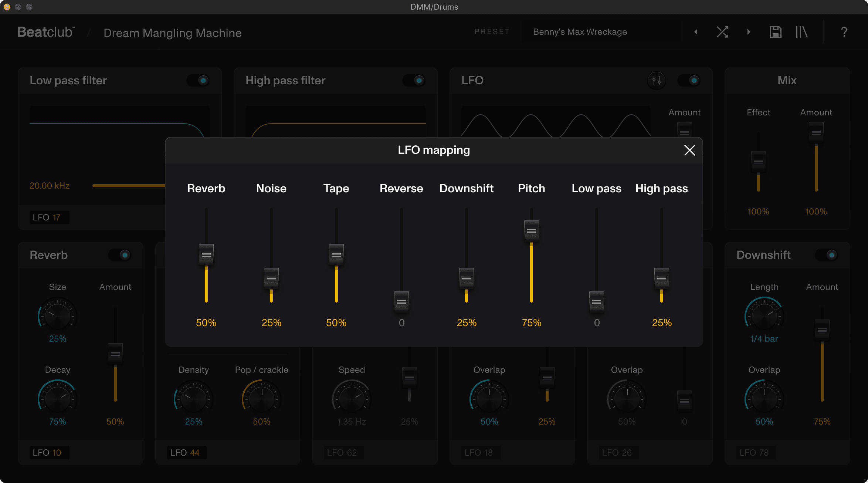
Task: Toggle the High pass filter switch
Action: 415,80
